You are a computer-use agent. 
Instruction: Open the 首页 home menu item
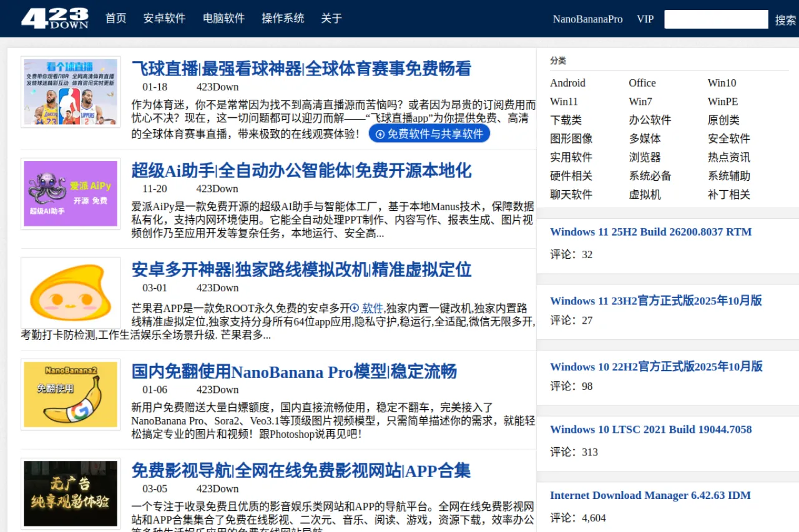pyautogui.click(x=115, y=19)
